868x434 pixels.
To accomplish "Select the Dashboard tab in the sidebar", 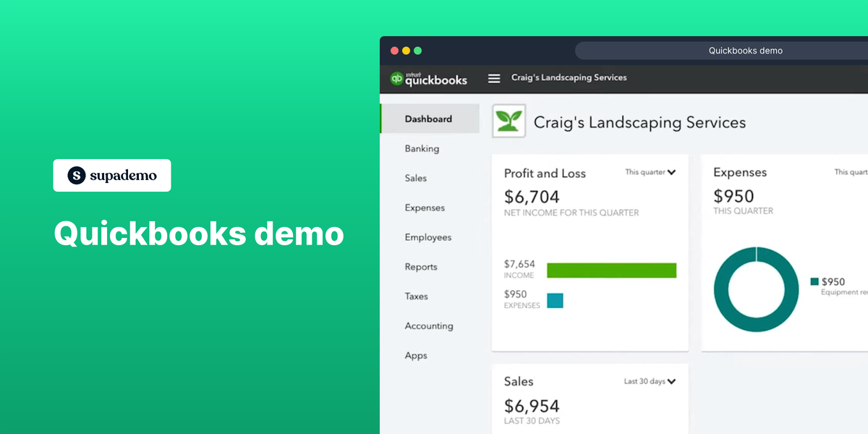I will coord(428,119).
